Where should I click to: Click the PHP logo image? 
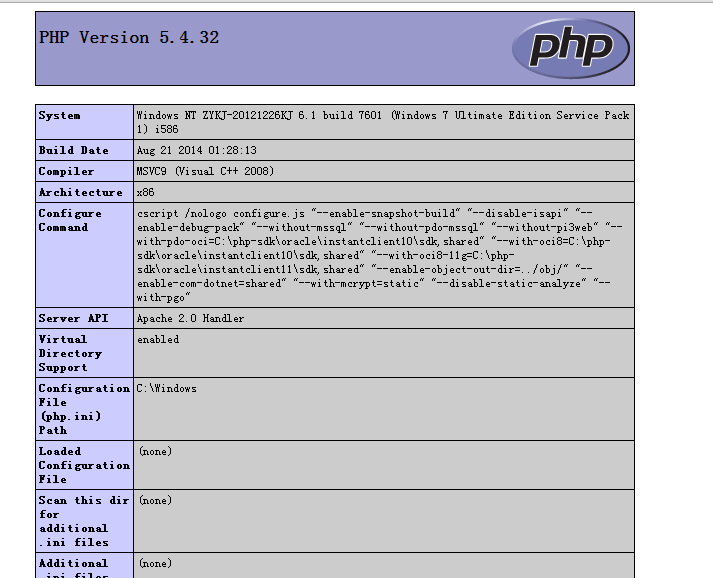(571, 48)
